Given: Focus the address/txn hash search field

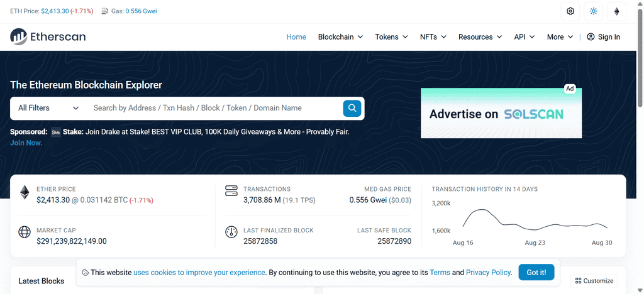Looking at the screenshot, I should click(214, 108).
